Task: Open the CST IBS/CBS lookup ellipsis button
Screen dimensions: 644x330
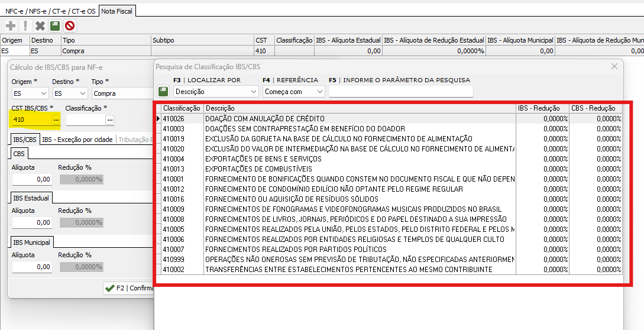Action: [x=56, y=119]
